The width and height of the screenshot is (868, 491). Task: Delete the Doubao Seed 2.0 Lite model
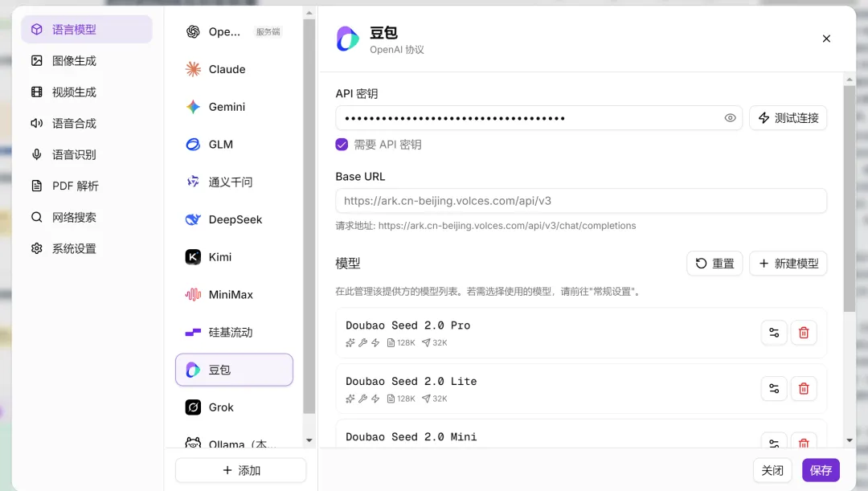click(804, 389)
